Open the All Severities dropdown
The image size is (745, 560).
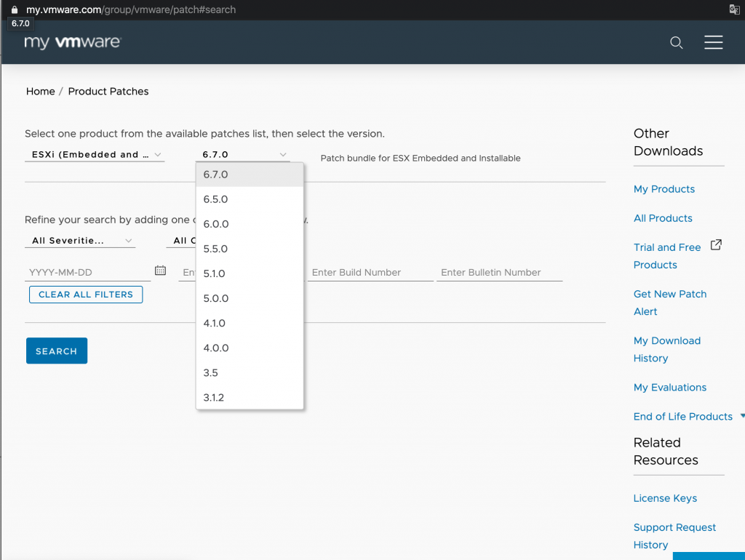(x=80, y=240)
